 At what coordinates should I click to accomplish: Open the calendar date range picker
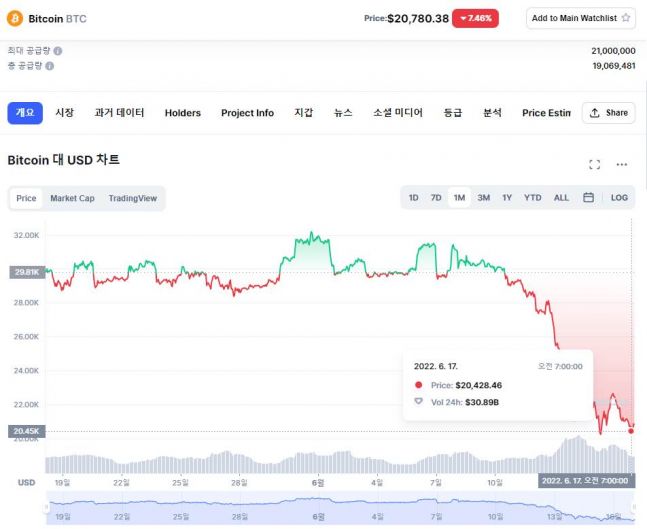(589, 198)
